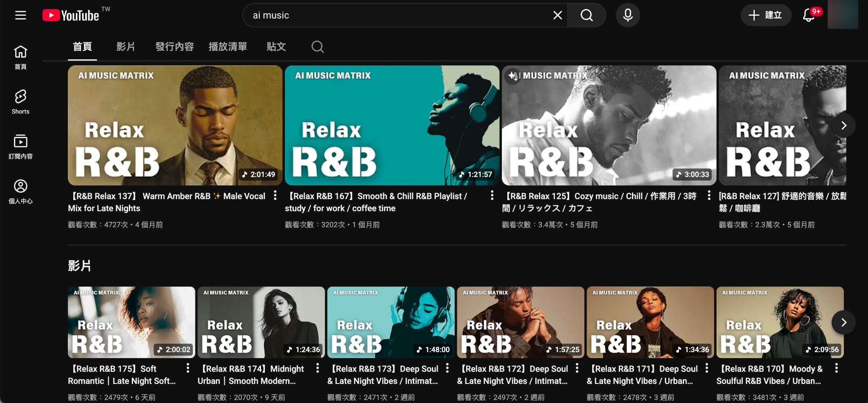Open options for Relax R&B 170 video
Screen dimensions: 868x403
836,368
